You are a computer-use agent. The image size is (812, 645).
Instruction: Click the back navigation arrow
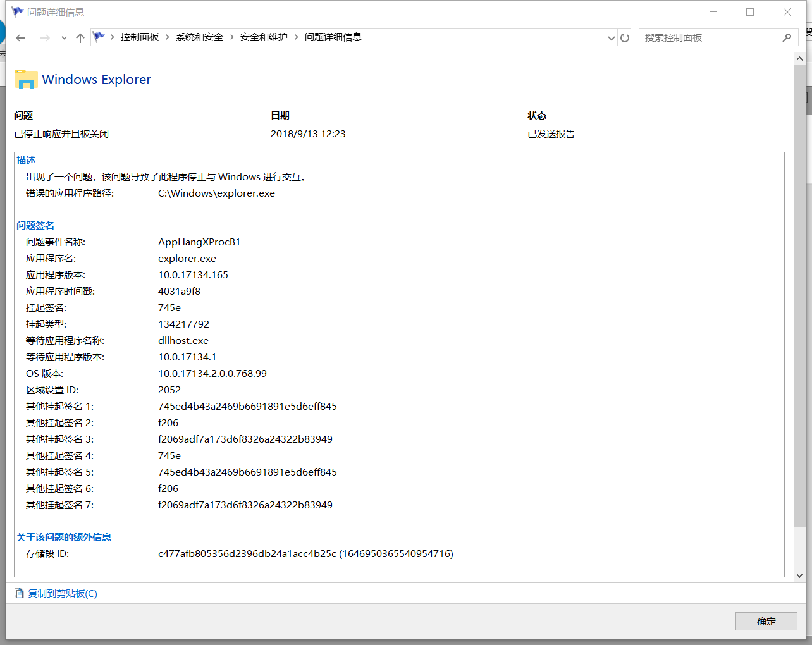click(x=20, y=37)
